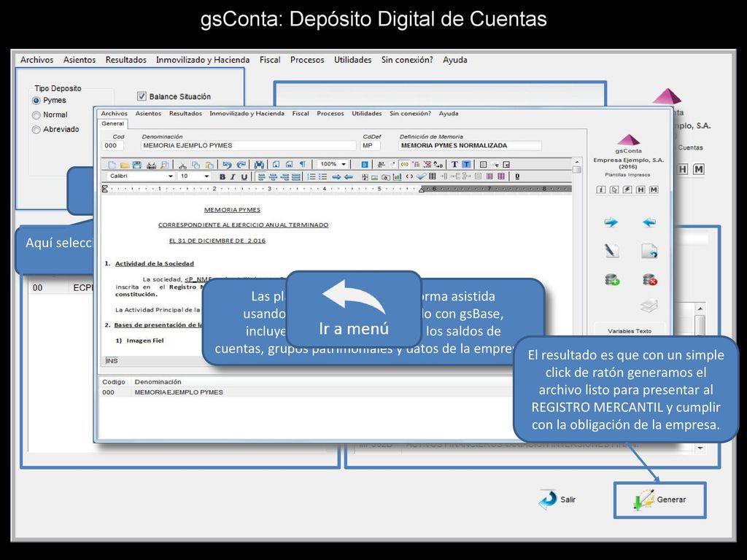747x560 pixels.
Task: Click the lightning bolt icon in Plantillas Impresos panel
Action: point(627,190)
